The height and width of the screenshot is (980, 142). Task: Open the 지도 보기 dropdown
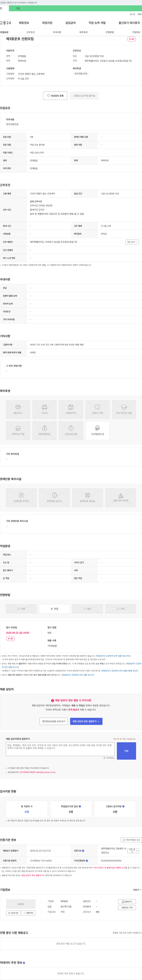point(132,242)
